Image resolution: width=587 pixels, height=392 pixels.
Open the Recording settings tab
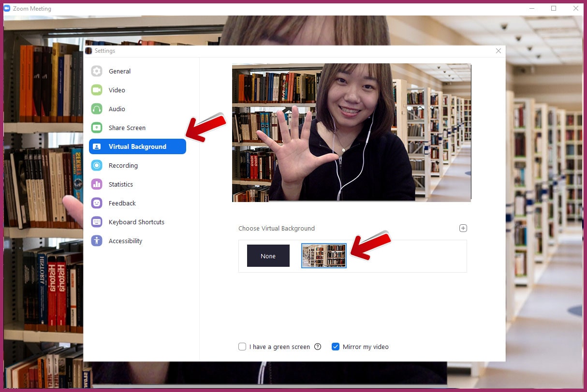point(137,165)
